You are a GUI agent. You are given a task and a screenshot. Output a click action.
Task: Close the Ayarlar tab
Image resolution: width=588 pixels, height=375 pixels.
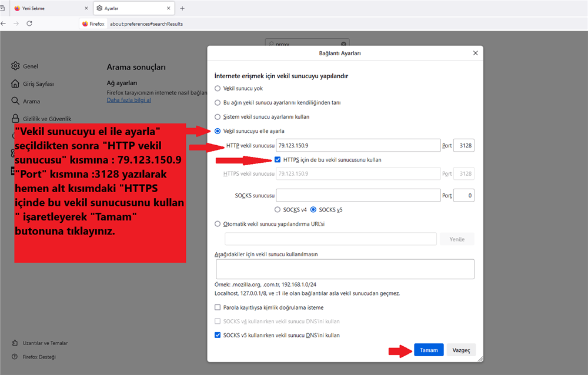(169, 8)
